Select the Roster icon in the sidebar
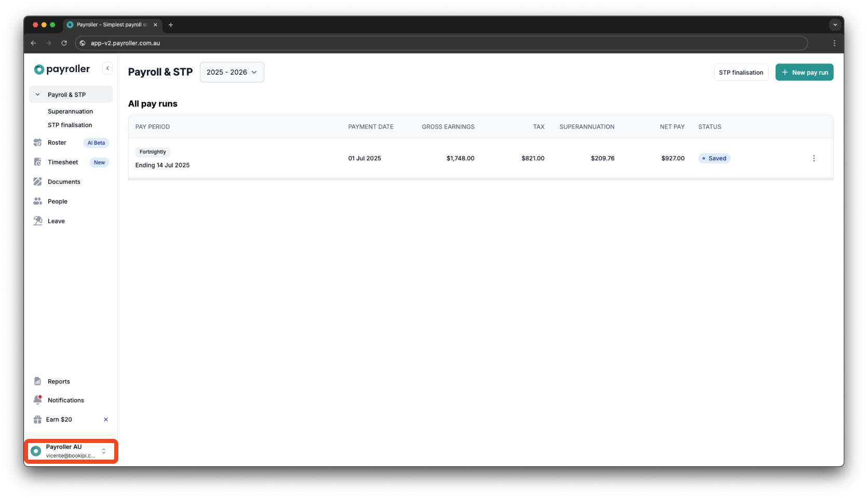868x498 pixels. [x=38, y=142]
